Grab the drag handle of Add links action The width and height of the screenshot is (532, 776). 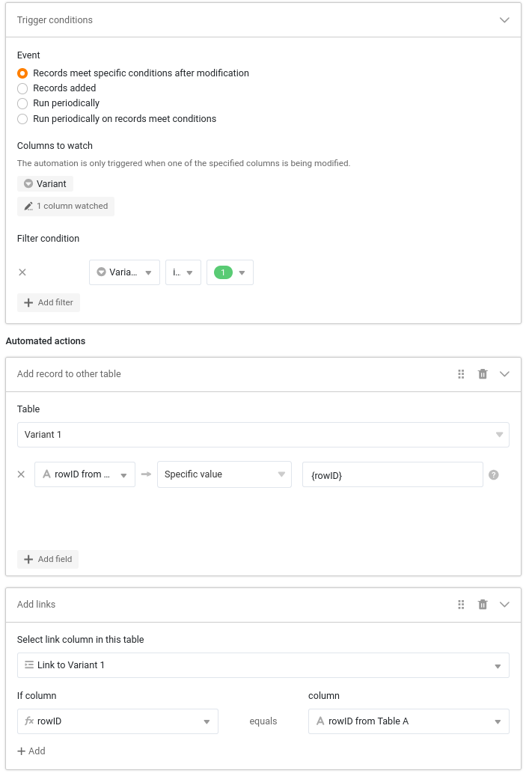(461, 605)
